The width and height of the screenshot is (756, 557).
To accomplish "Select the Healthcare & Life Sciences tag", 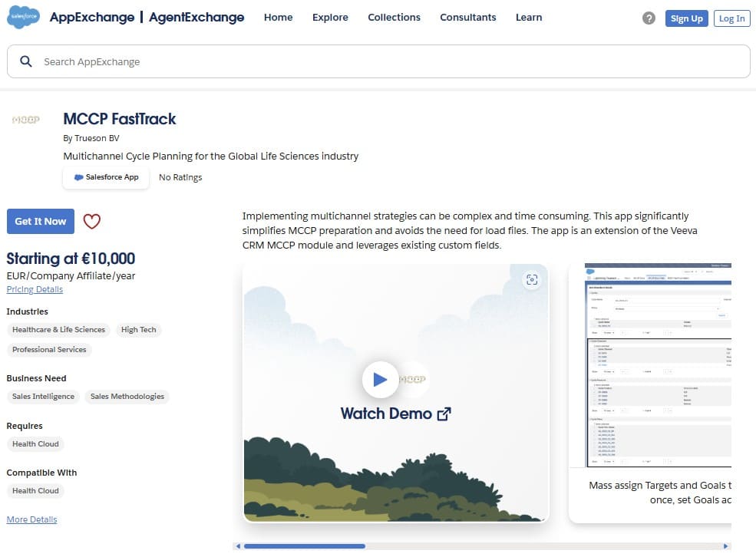I will 58,330.
